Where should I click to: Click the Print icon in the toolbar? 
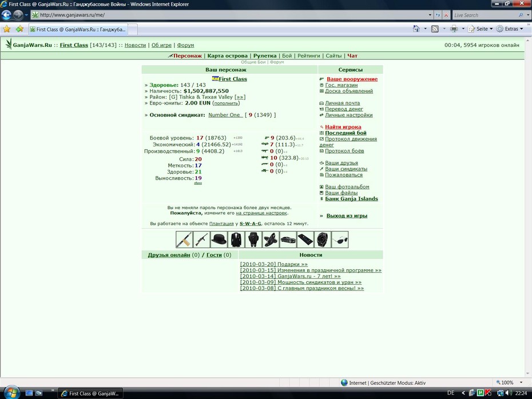pyautogui.click(x=454, y=29)
